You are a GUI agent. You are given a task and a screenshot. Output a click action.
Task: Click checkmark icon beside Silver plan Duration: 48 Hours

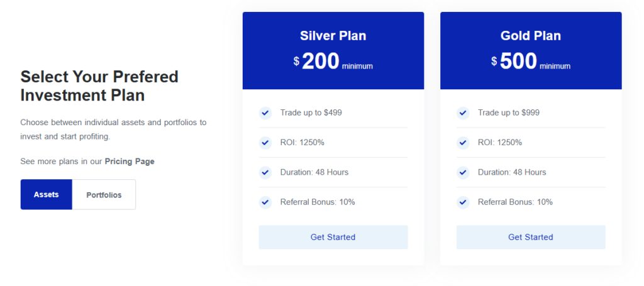265,172
